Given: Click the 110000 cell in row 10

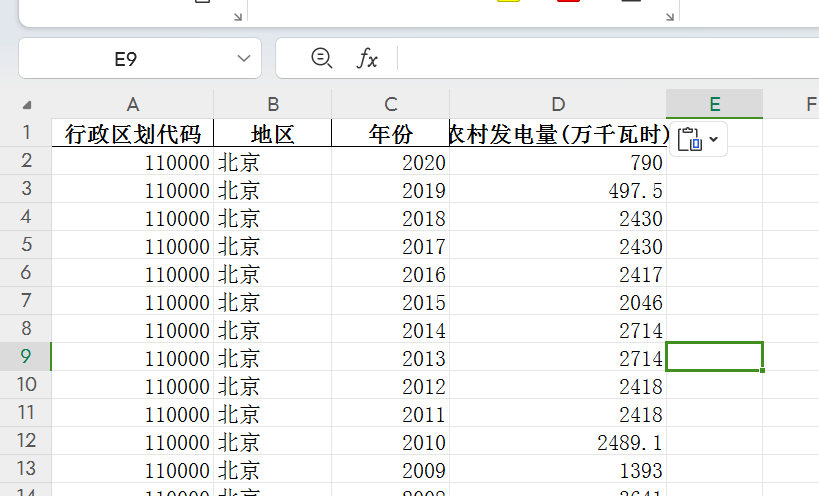Looking at the screenshot, I should [x=133, y=385].
